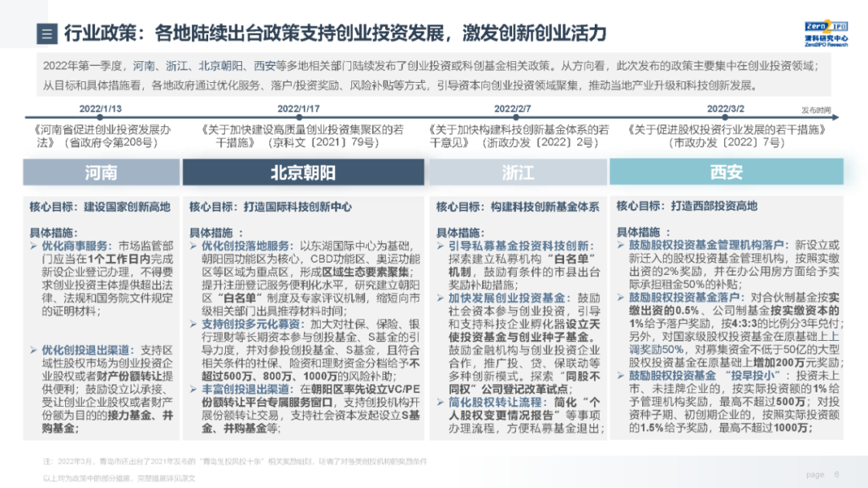868x488 pixels.
Task: Click 核心目标:构建科技创新基金体系
Action: pos(518,207)
